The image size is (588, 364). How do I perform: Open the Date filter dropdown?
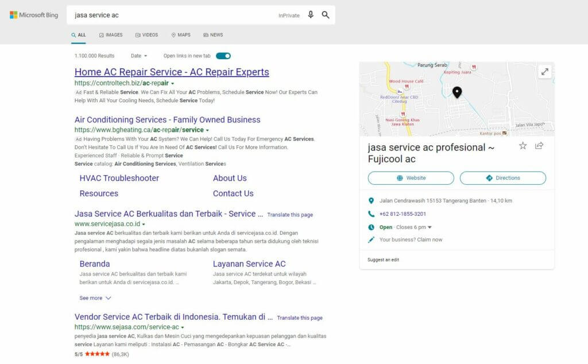point(139,56)
